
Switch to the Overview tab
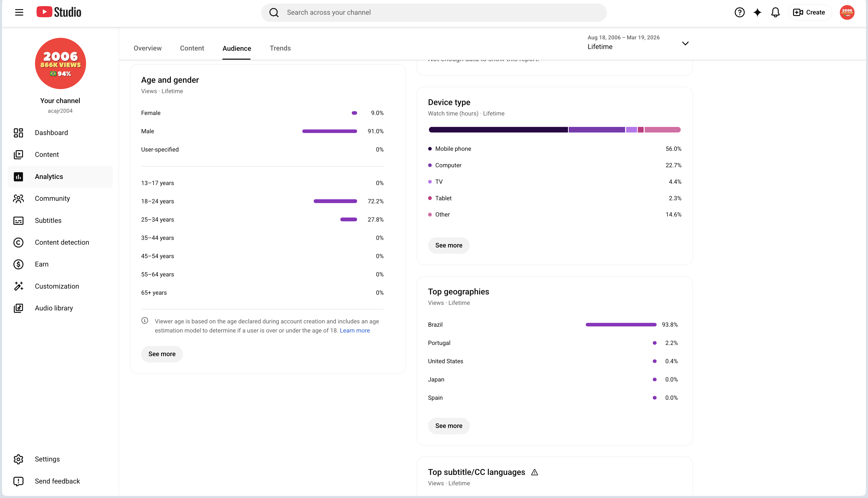click(x=147, y=48)
